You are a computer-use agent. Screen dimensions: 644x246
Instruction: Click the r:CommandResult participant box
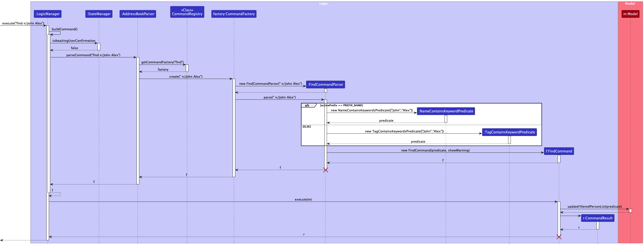(598, 218)
